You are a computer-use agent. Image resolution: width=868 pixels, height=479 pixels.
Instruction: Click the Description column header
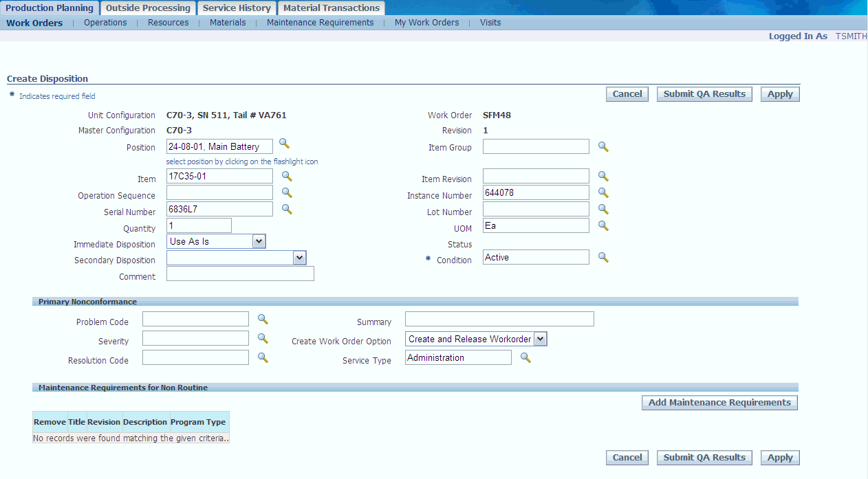pos(145,422)
